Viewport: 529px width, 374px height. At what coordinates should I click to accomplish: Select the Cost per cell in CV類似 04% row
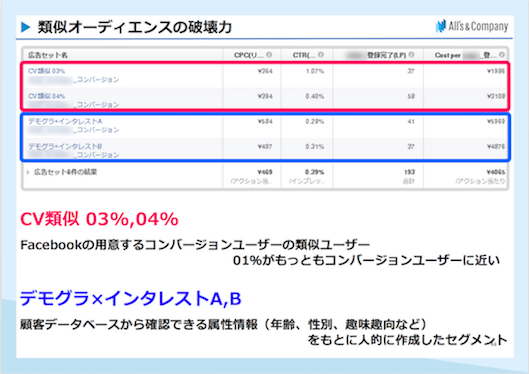click(x=496, y=96)
